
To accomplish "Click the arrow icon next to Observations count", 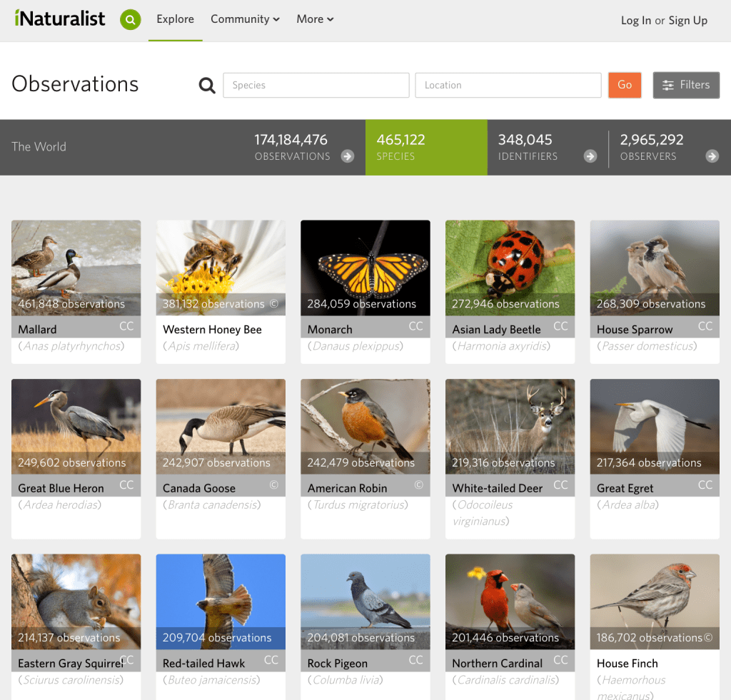I will tap(348, 156).
